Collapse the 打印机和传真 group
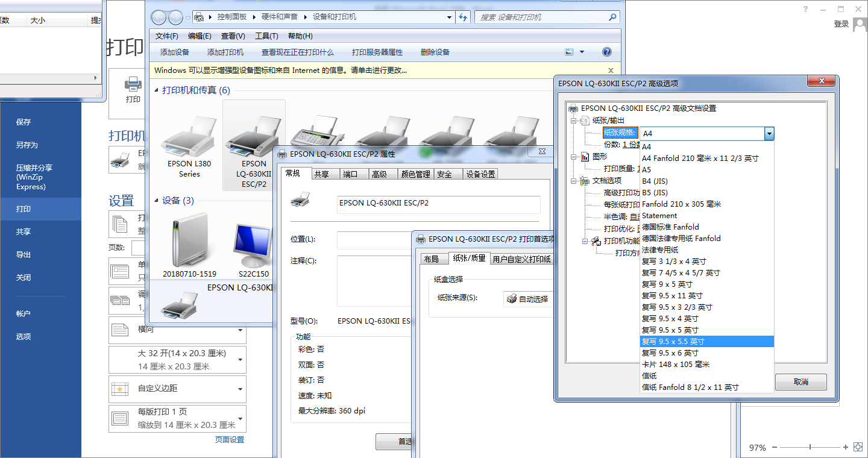The height and width of the screenshot is (458, 868). [157, 90]
